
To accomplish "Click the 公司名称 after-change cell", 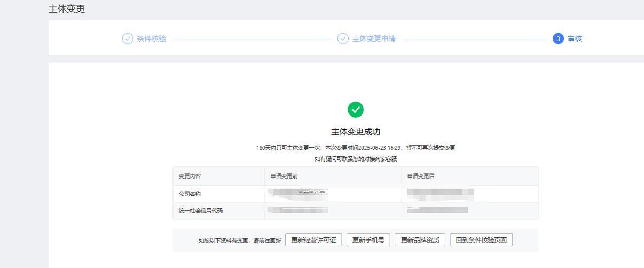I will point(470,194).
